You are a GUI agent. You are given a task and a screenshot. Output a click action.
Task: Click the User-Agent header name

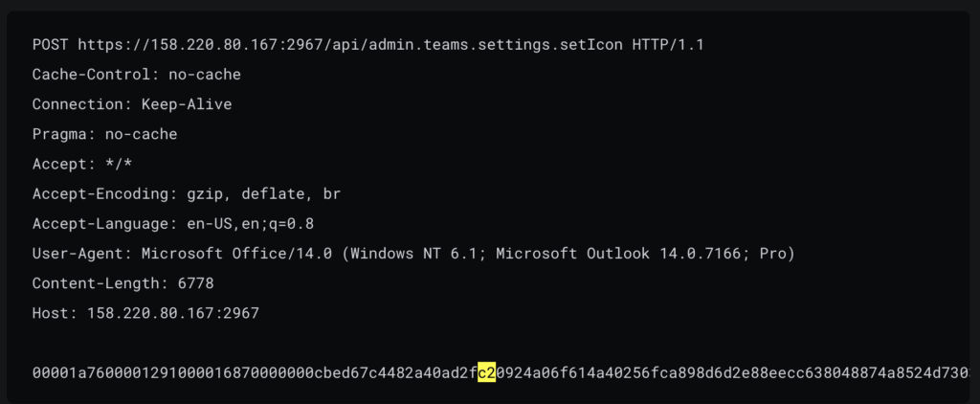(82, 254)
